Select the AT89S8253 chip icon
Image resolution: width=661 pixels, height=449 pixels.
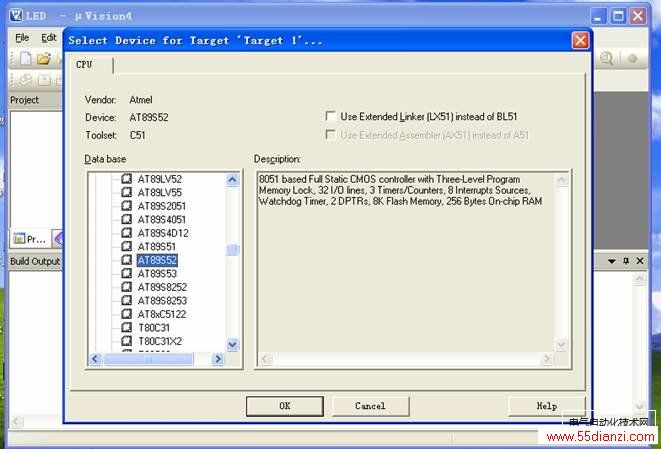coord(126,300)
